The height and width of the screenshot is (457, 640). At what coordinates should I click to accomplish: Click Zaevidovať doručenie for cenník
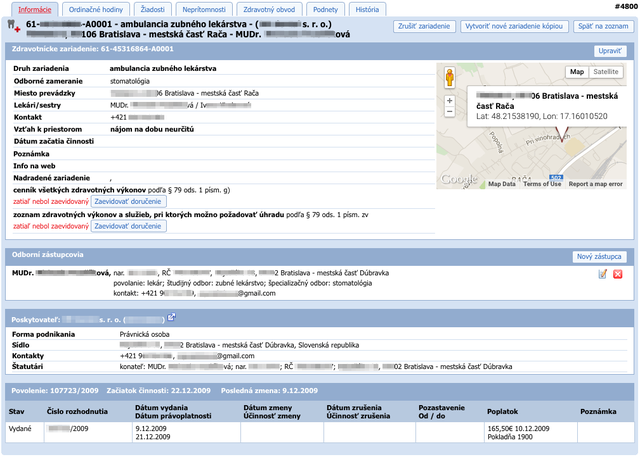(x=128, y=201)
